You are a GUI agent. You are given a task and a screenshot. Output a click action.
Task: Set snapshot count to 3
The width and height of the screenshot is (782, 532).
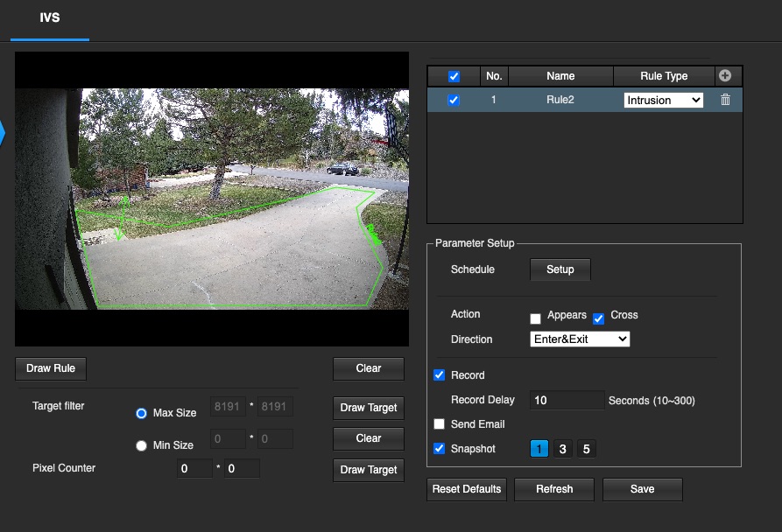(x=562, y=449)
